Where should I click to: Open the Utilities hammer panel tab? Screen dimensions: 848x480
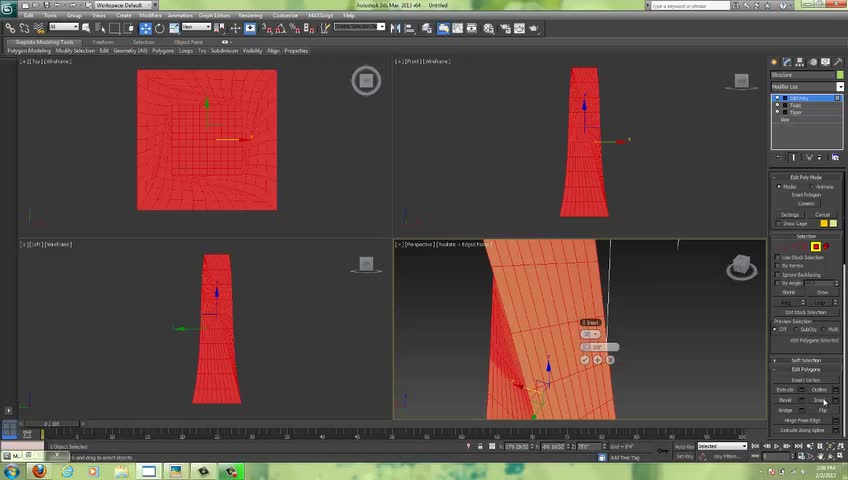[838, 62]
